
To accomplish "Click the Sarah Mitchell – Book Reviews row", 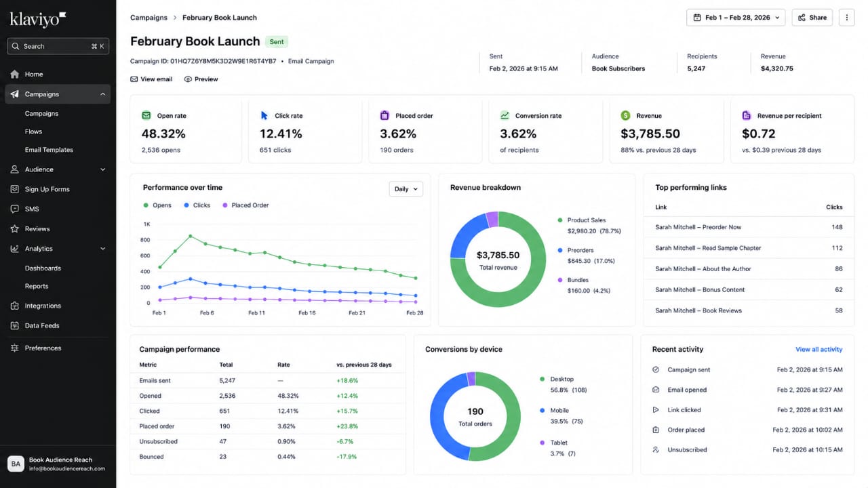I will pyautogui.click(x=749, y=310).
